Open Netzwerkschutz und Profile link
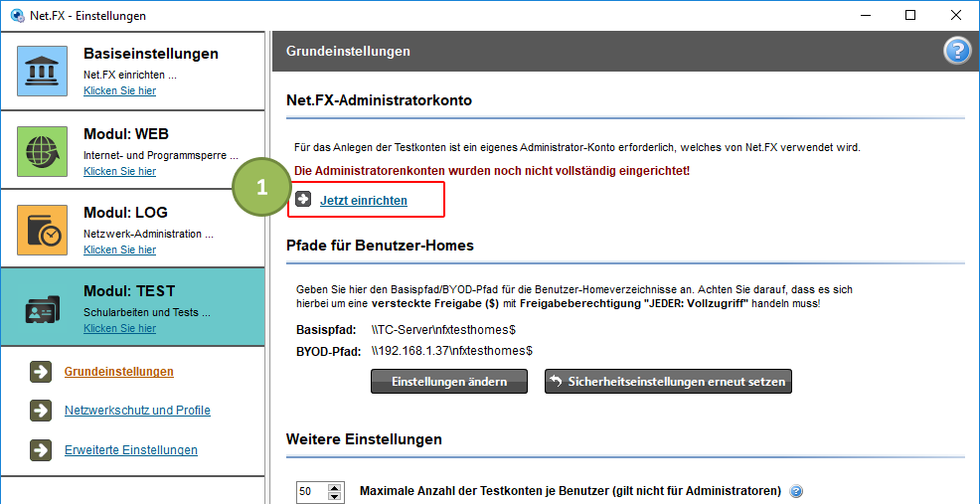The image size is (980, 504). tap(137, 411)
